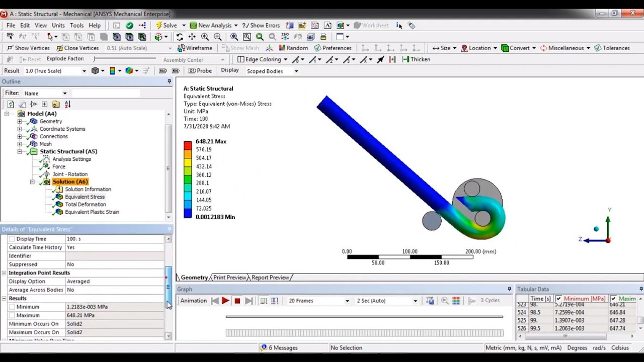This screenshot has width=644, height=362.
Task: Toggle the Minimum checkbox in Results details
Action: coord(12,307)
